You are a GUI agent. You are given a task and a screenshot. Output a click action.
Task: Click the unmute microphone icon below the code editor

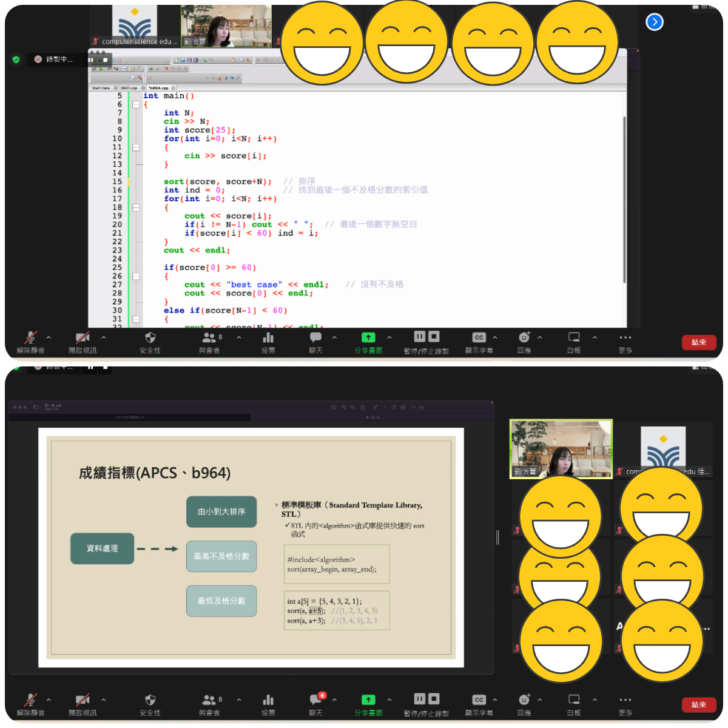(x=30, y=338)
